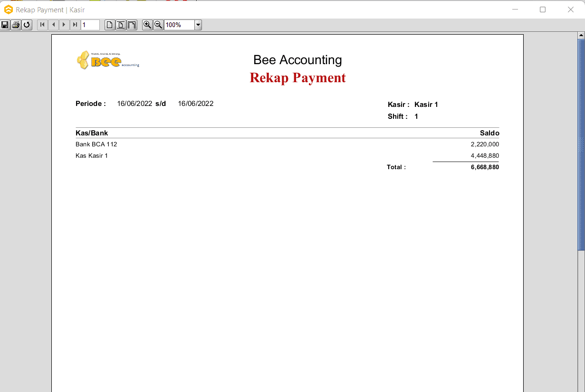Click the page number input field
Screen dimensions: 585x392
(90, 25)
